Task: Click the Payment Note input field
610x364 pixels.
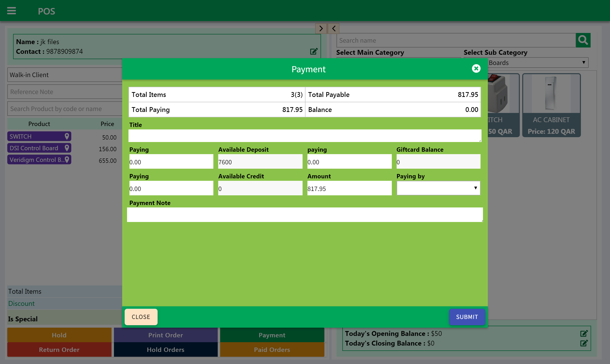Action: pos(305,214)
